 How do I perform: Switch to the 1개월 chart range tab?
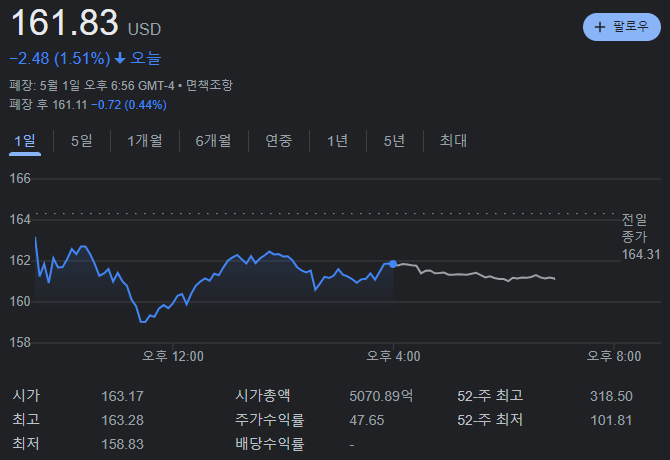point(145,141)
